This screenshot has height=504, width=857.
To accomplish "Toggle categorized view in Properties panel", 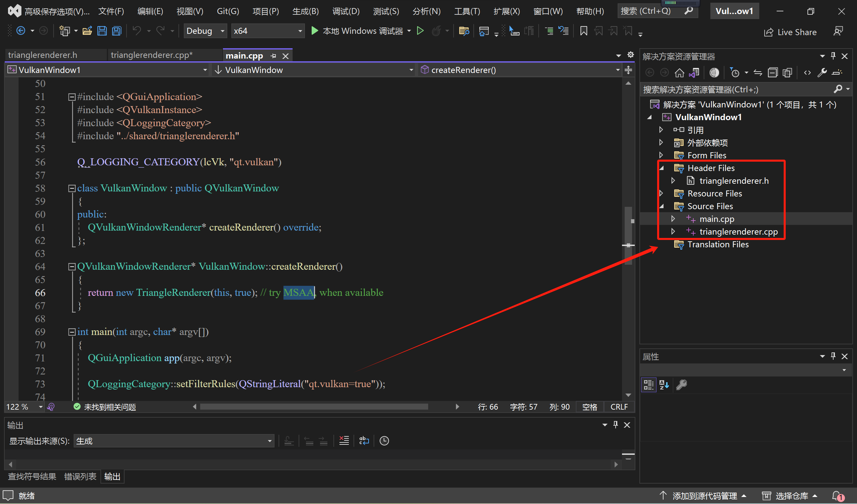I will pos(648,385).
